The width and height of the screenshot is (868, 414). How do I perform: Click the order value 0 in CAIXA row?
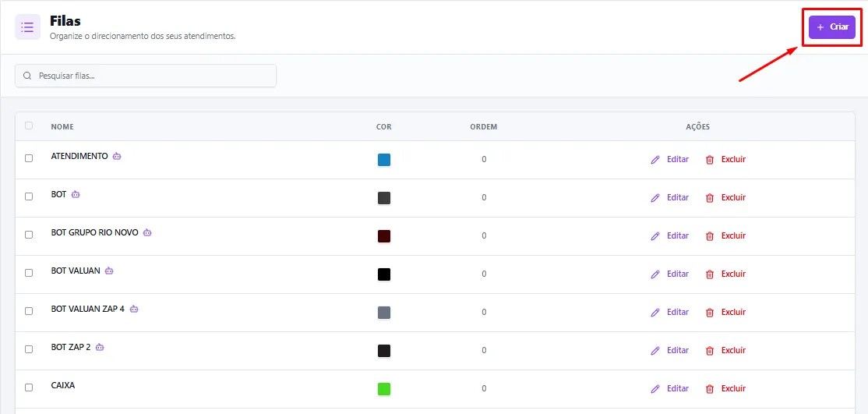tap(484, 389)
